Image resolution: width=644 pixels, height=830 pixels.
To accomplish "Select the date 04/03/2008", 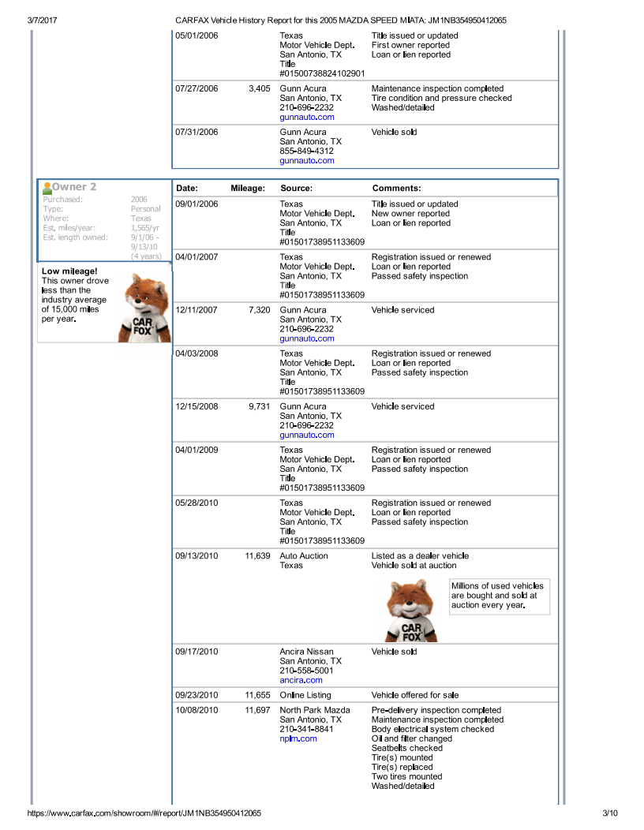I will point(197,353).
